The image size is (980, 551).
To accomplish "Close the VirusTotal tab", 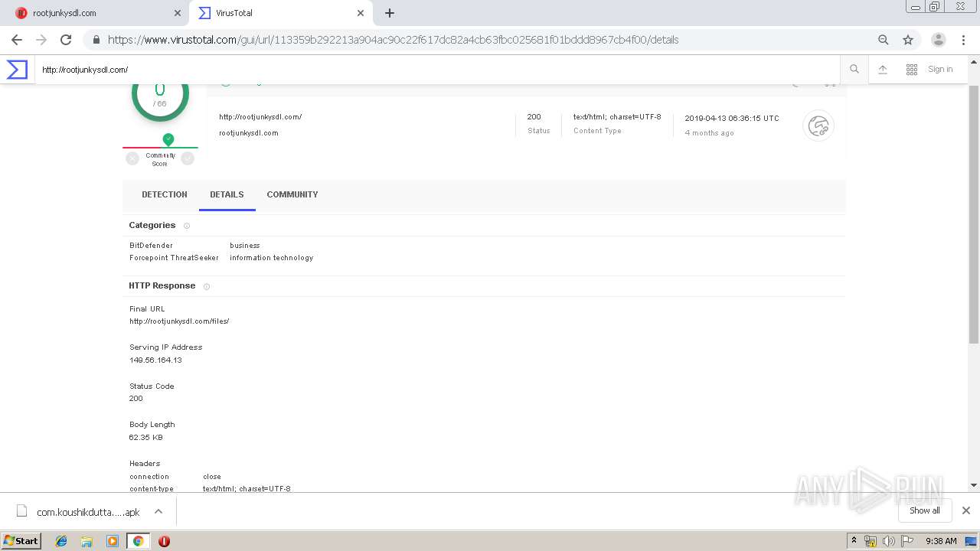I will click(361, 13).
